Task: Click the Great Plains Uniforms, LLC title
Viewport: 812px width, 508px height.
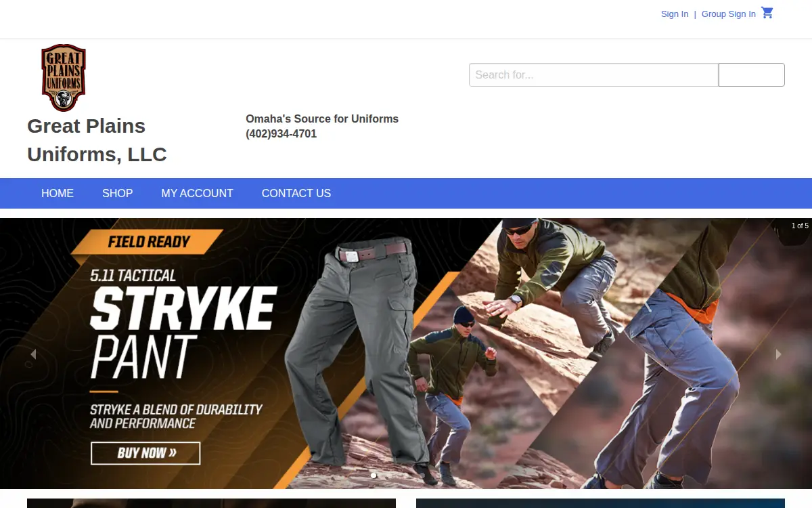Action: (97, 140)
